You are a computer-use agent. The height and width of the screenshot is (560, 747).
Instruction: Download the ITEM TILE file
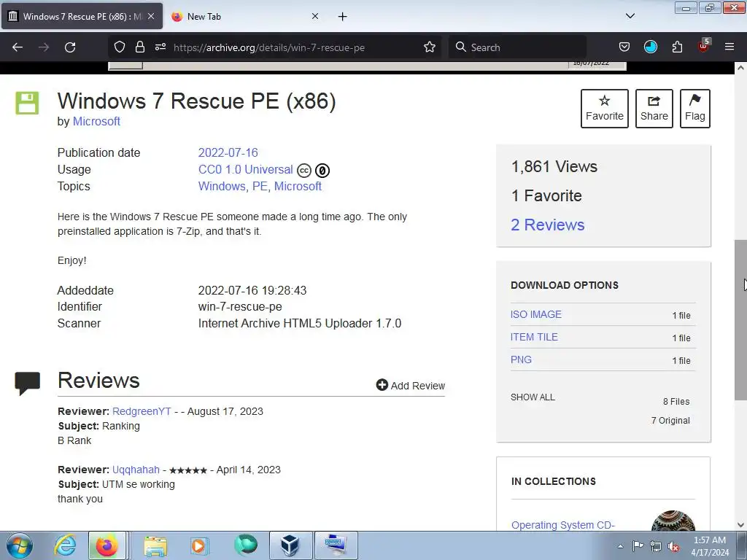(x=534, y=337)
